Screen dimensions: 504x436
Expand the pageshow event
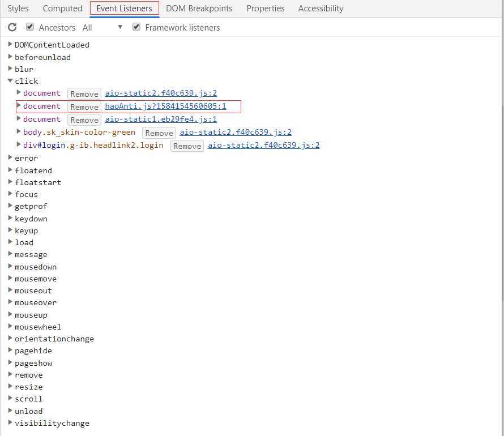point(10,362)
